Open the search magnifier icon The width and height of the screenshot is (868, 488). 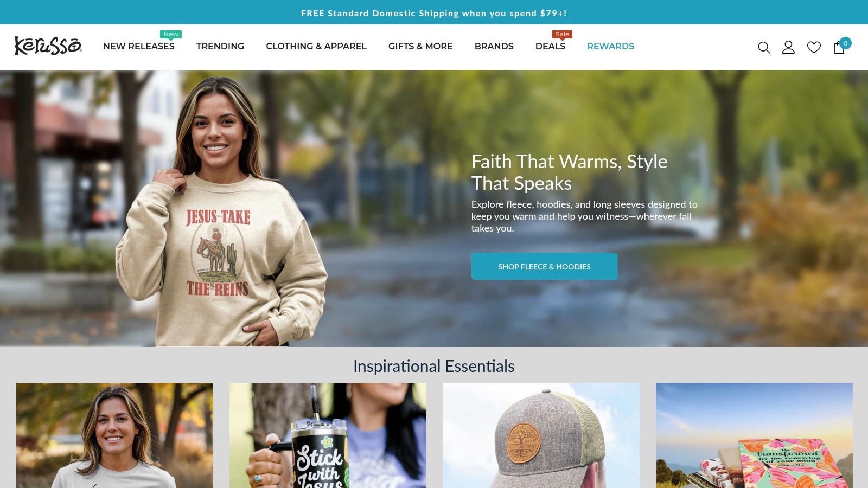[x=764, y=47]
